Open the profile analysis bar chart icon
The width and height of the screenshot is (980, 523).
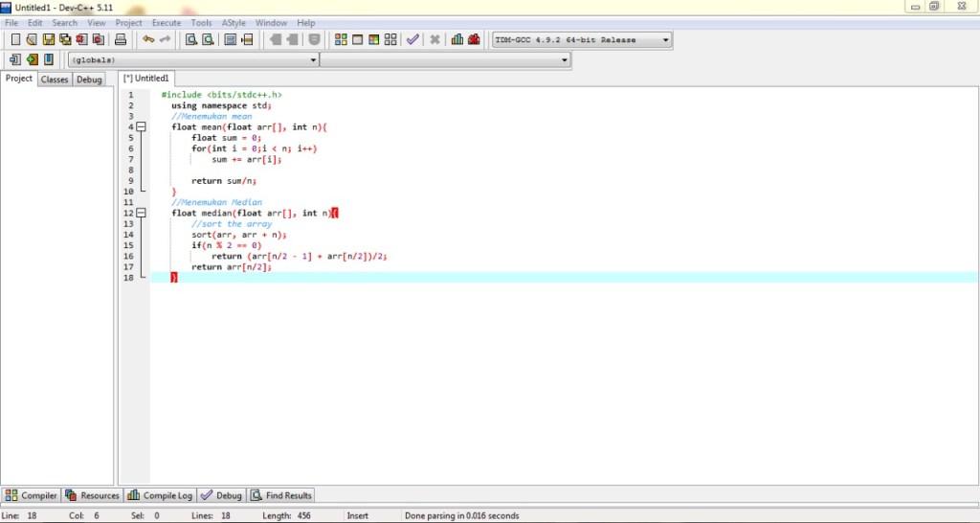(457, 39)
